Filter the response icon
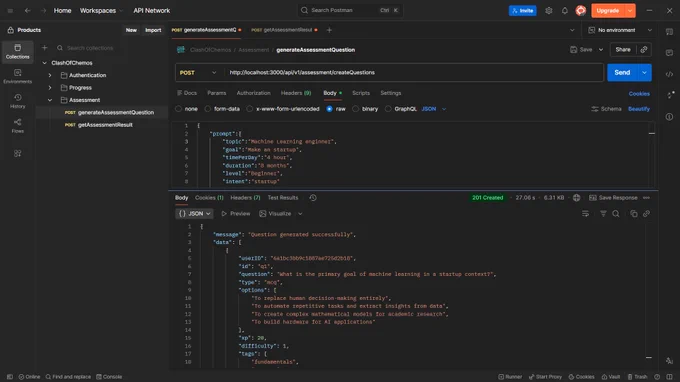The width and height of the screenshot is (680, 382). pos(603,214)
